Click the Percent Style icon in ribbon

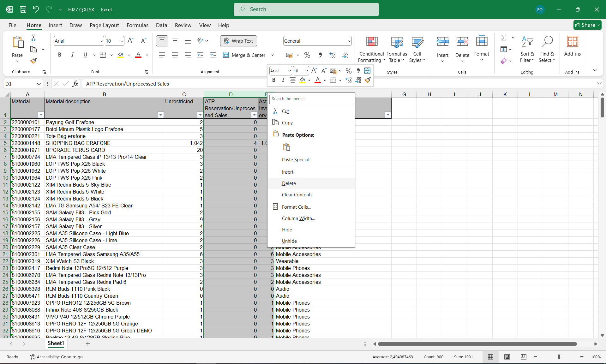pos(307,55)
